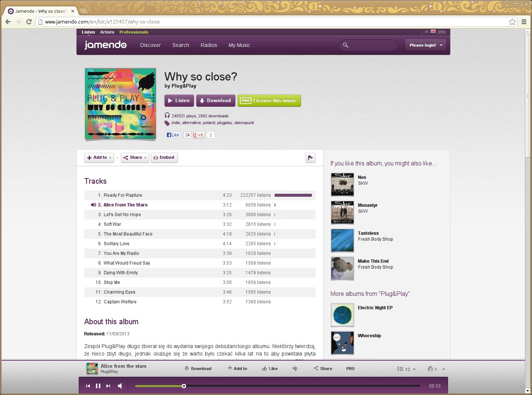This screenshot has height=395, width=532.
Task: Open the Chrome menu icon
Action: coord(524,22)
